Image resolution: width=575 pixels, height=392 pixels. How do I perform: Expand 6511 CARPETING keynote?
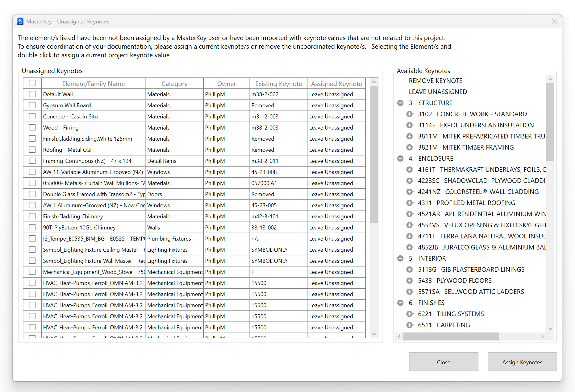point(410,325)
